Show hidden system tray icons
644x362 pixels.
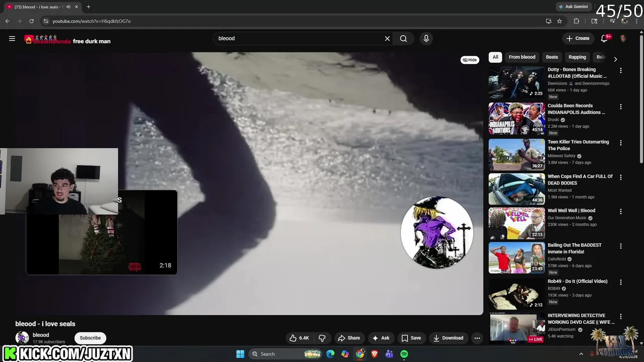pyautogui.click(x=581, y=354)
